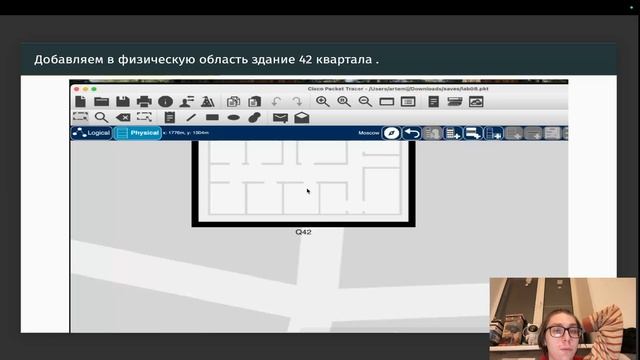
Task: Select the Draw Ellipse tool
Action: point(233,118)
